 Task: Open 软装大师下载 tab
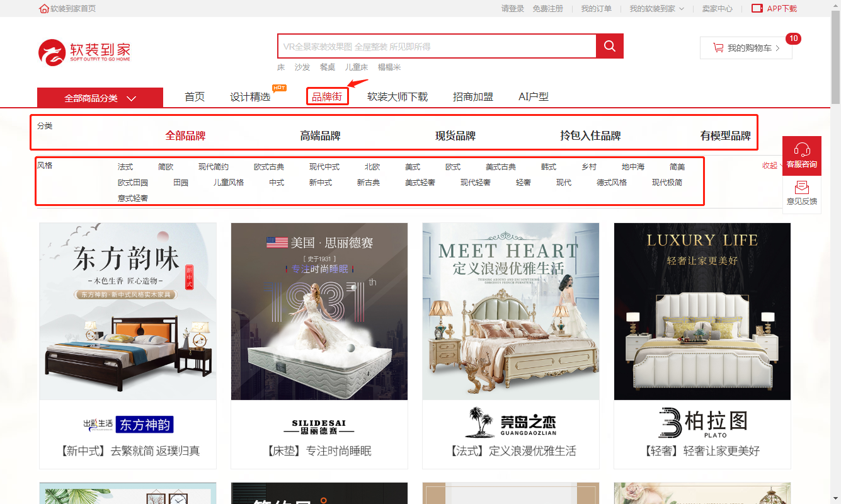click(398, 97)
